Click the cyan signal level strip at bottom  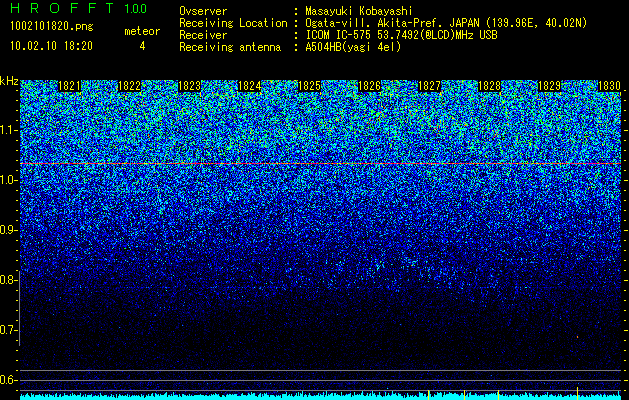321,397
